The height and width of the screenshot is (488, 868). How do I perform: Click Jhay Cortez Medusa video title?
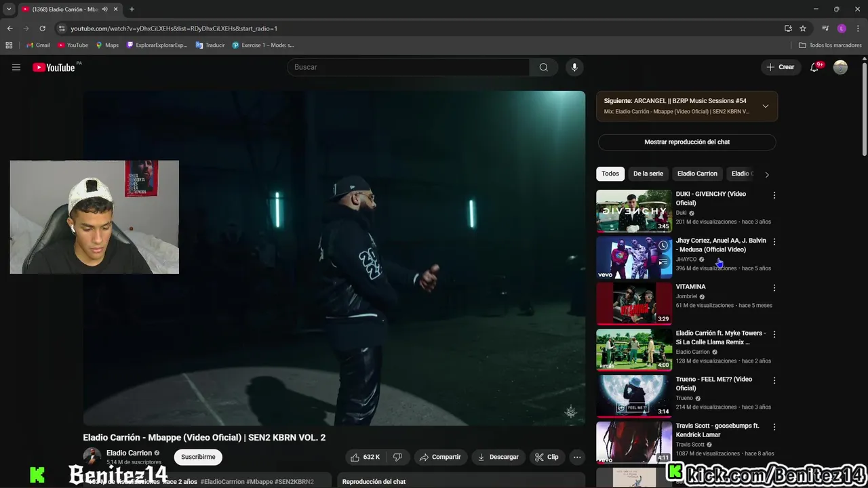click(721, 245)
